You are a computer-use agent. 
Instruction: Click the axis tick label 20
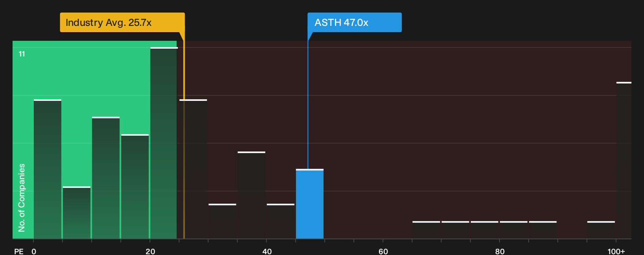[x=150, y=251]
